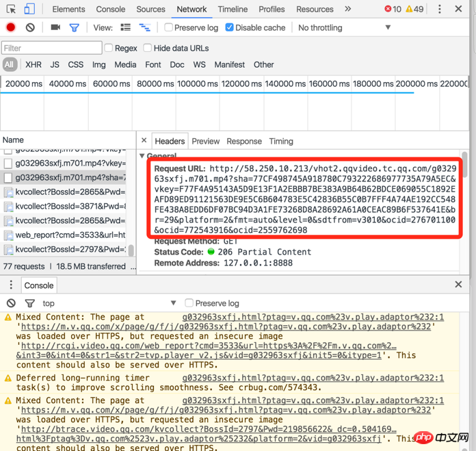This screenshot has height=451, width=476.
Task: Stop recording network log red button
Action: coord(11,27)
